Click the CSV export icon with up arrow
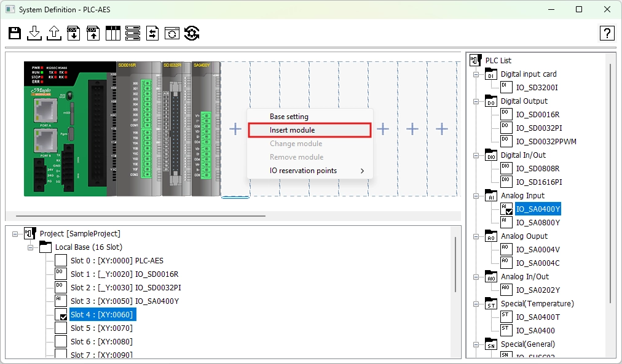Image resolution: width=622 pixels, height=364 pixels. tap(93, 33)
